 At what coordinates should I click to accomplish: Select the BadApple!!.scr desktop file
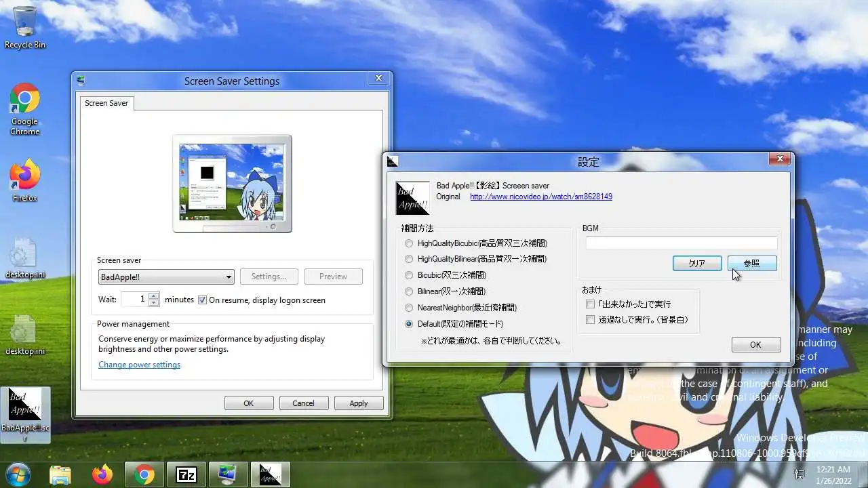pyautogui.click(x=25, y=414)
